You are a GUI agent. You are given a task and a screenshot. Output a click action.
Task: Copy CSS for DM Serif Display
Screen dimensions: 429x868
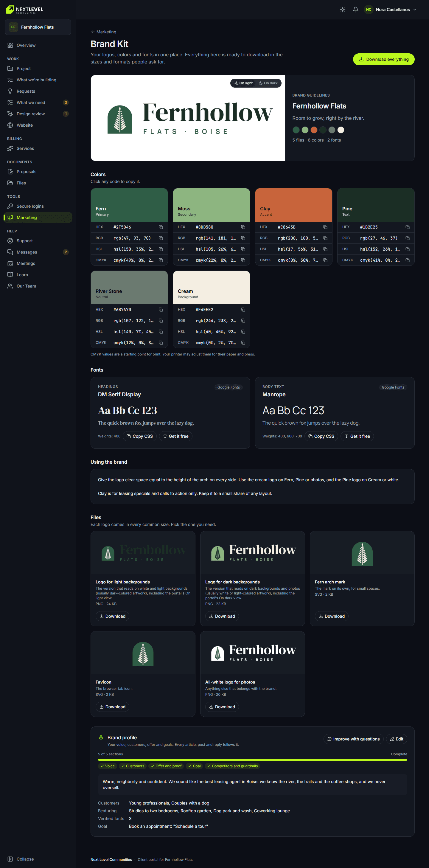point(139,436)
